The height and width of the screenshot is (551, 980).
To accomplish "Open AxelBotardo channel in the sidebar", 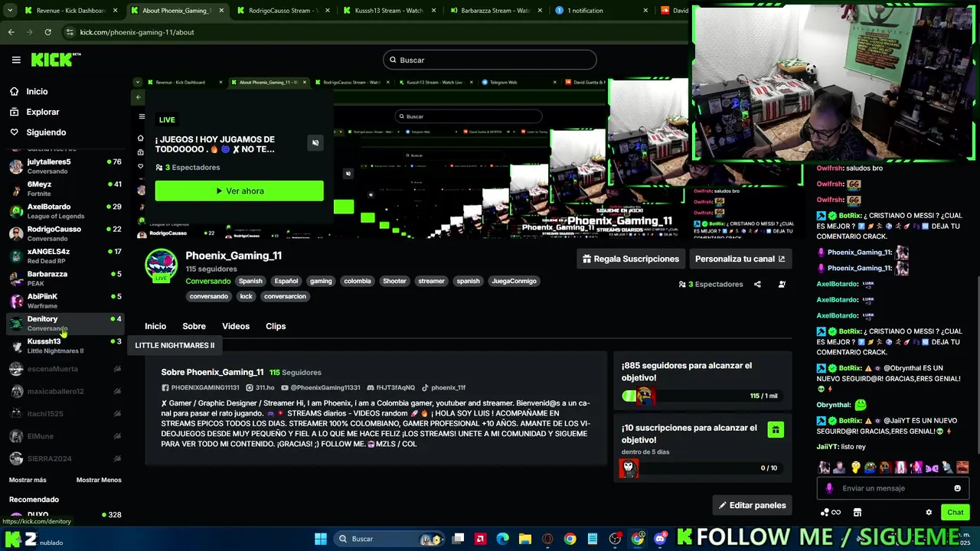I will click(x=65, y=211).
